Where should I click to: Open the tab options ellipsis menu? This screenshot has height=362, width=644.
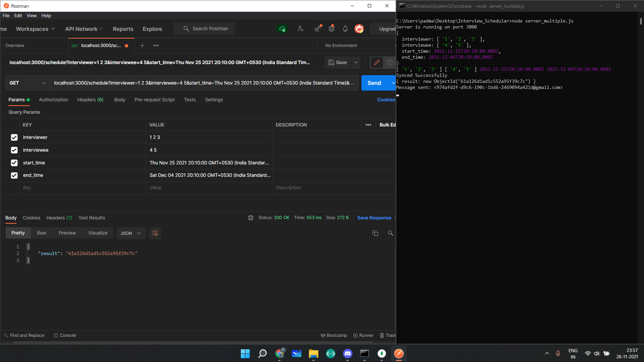click(156, 45)
